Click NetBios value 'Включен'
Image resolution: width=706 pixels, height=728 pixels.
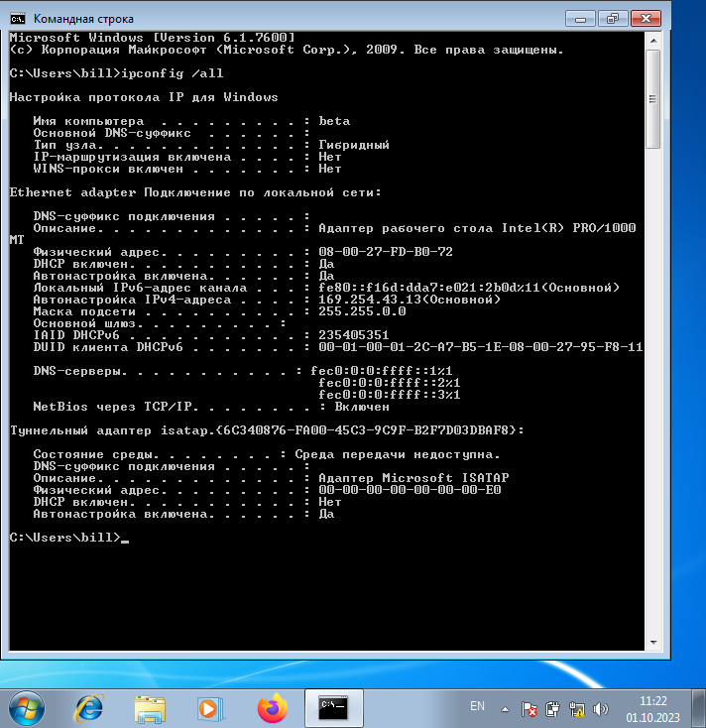tap(362, 407)
